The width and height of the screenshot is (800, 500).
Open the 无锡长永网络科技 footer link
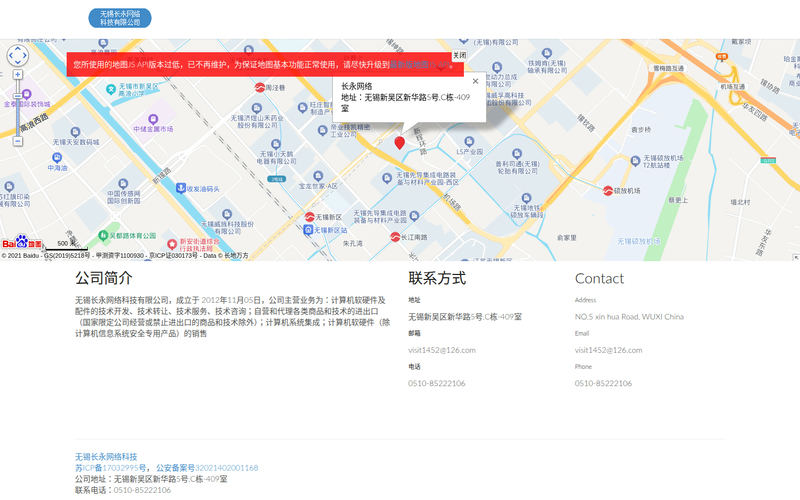tap(106, 457)
